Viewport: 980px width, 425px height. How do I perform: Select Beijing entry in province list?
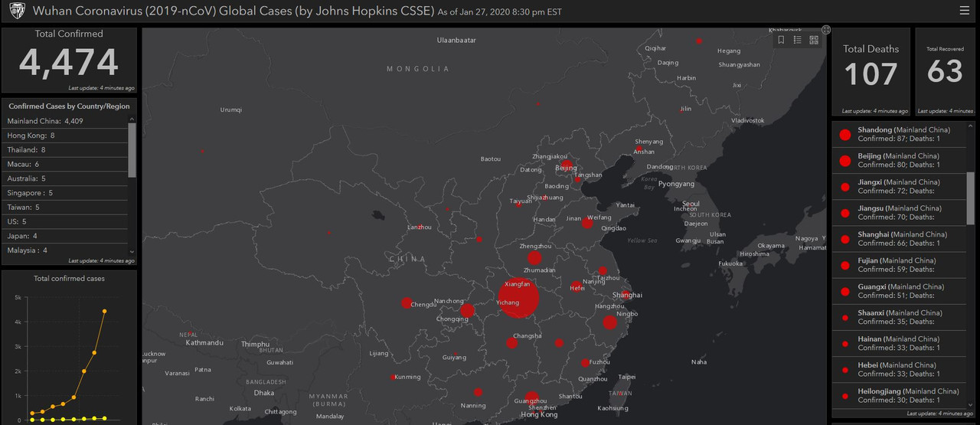tap(900, 161)
